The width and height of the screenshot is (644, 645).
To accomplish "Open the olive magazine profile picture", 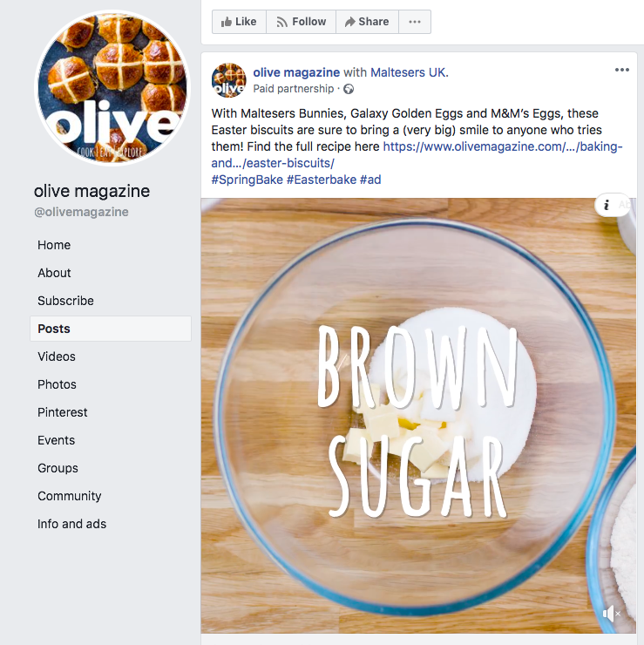I will 112,88.
